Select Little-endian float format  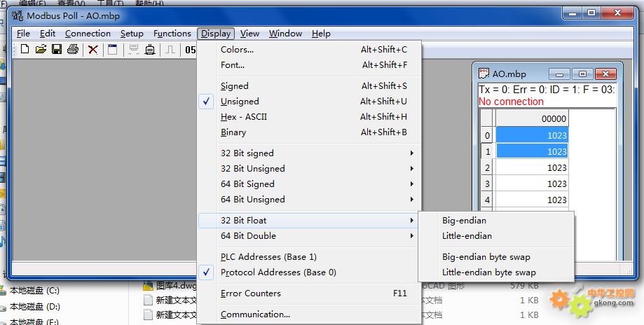(x=495, y=236)
